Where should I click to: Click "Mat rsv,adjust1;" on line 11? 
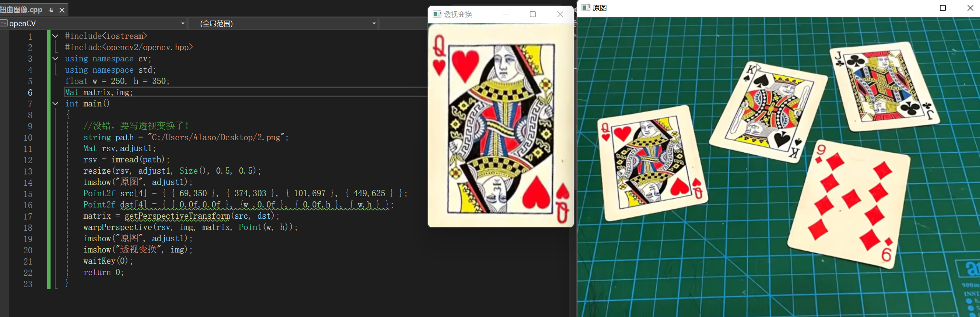point(119,148)
